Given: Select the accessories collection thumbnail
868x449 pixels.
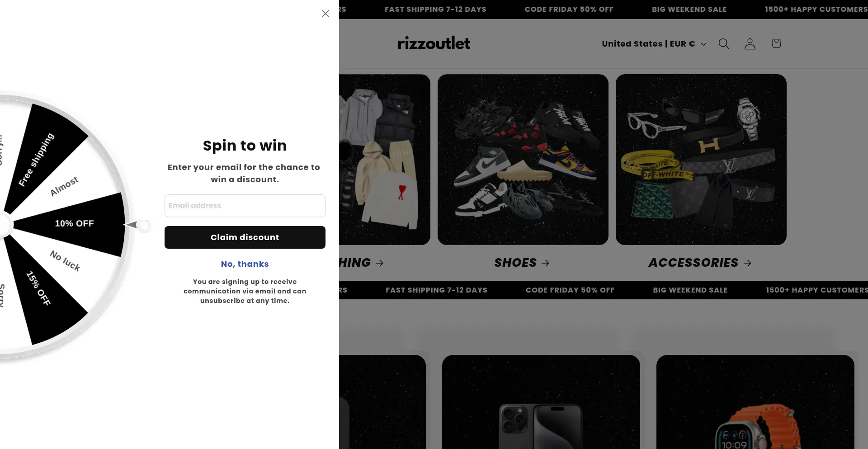Looking at the screenshot, I should click(x=701, y=160).
